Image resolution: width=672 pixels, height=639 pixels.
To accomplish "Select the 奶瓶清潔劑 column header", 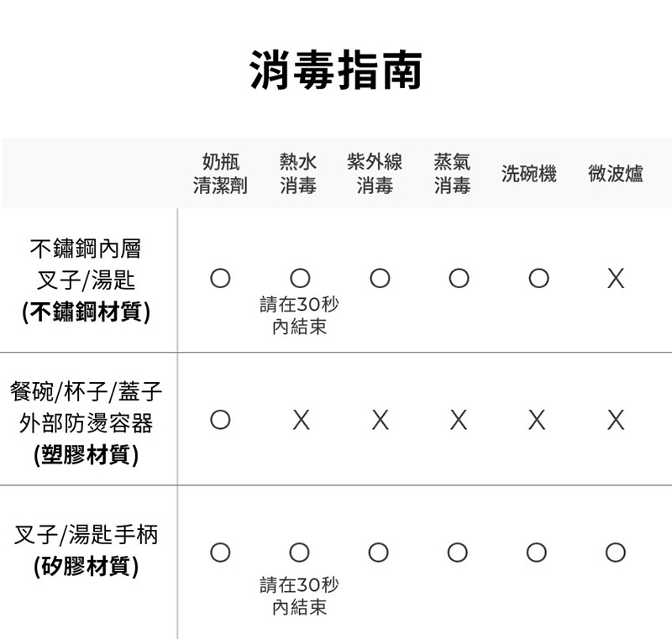I will point(220,174).
